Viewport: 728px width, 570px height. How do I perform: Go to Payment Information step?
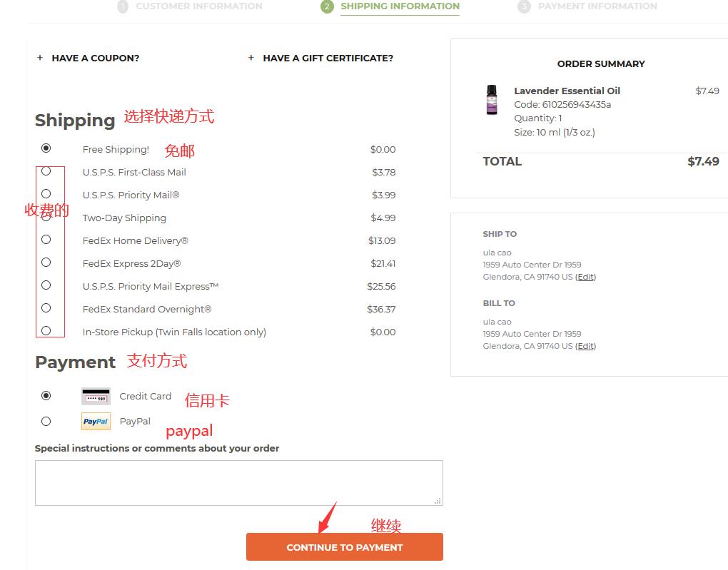click(x=597, y=6)
